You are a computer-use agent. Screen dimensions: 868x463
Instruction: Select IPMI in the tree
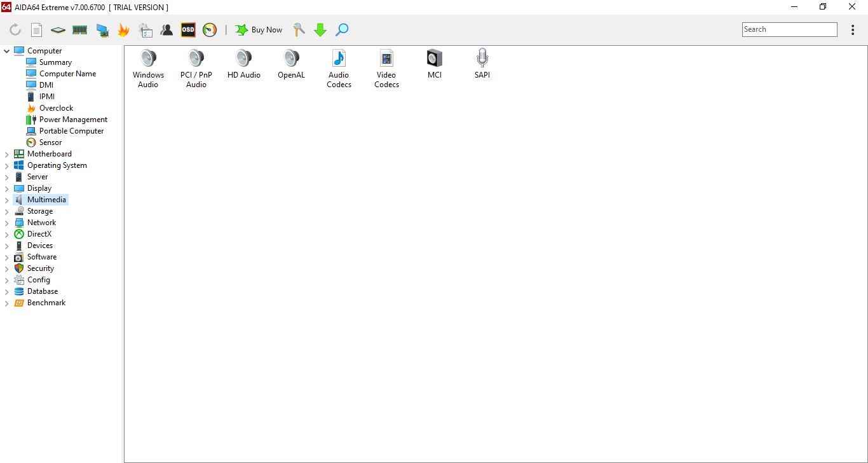47,97
